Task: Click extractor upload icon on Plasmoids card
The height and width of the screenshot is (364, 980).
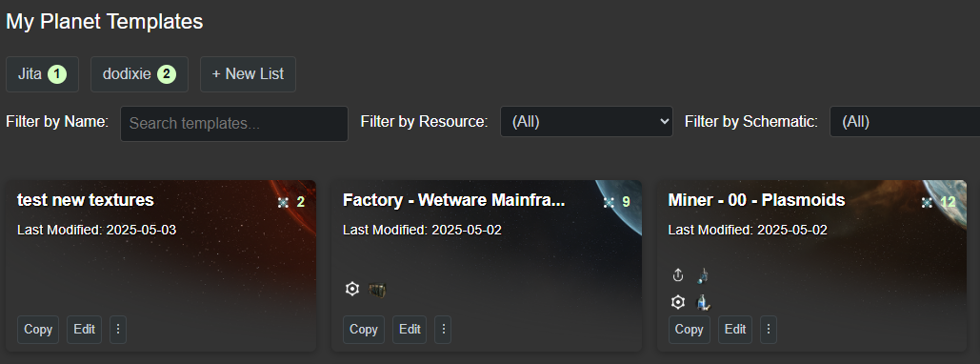Action: click(678, 275)
